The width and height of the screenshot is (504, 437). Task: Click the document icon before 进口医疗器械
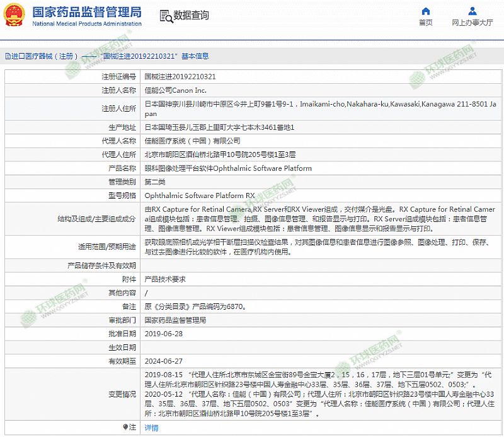point(7,56)
